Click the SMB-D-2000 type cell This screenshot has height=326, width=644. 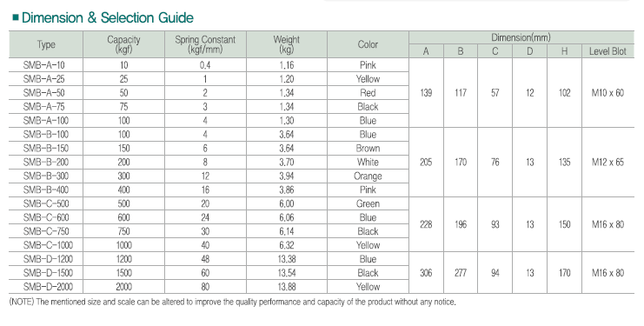(x=46, y=287)
